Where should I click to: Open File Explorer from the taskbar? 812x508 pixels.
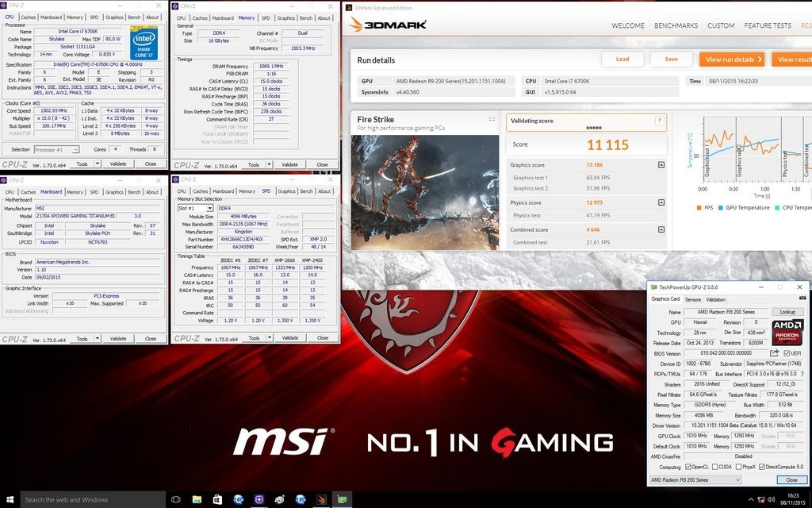(x=197, y=500)
